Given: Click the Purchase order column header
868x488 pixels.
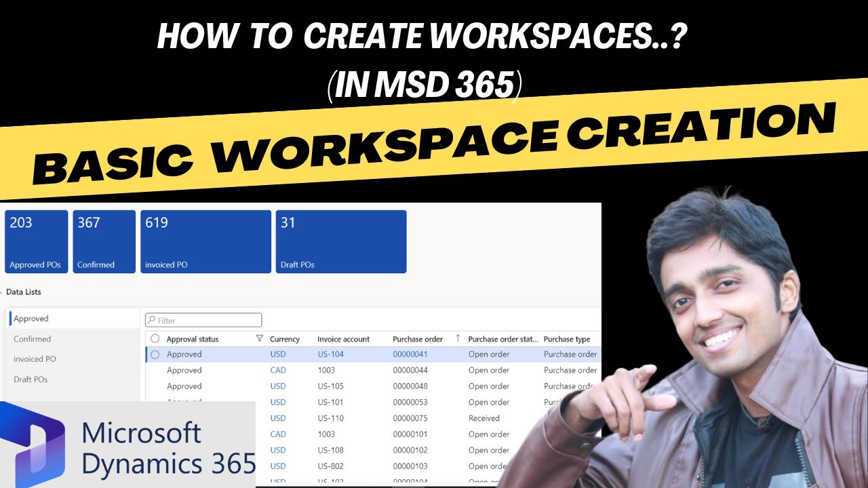Looking at the screenshot, I should [418, 339].
